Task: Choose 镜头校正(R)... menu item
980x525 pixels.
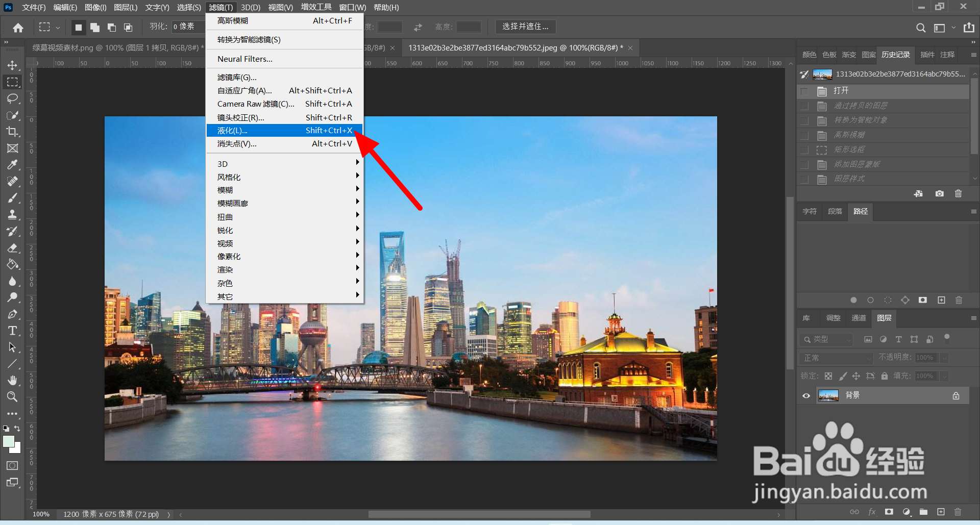Action: coord(284,117)
